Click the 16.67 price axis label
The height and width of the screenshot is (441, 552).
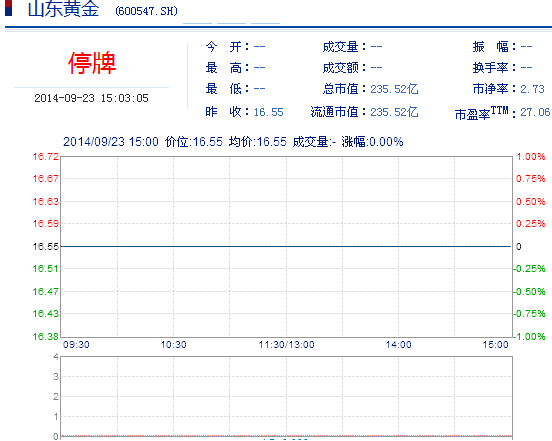46,179
